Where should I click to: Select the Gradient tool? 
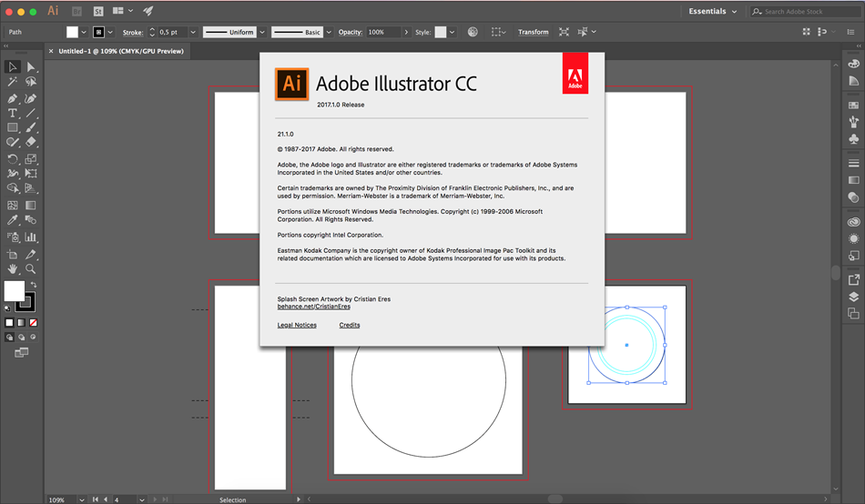click(31, 205)
